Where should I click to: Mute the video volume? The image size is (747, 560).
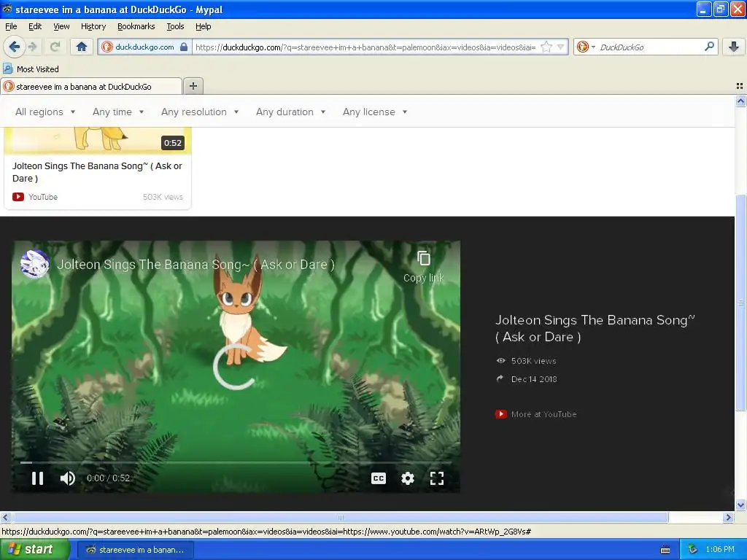point(68,478)
